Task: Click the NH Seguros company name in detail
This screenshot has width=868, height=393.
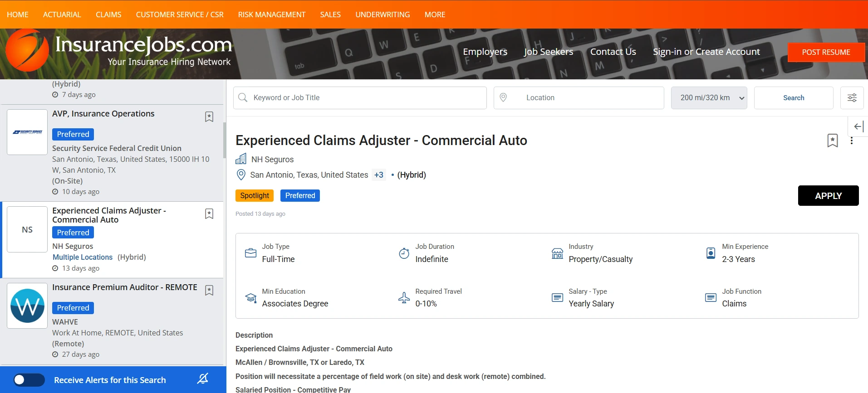Action: click(273, 160)
